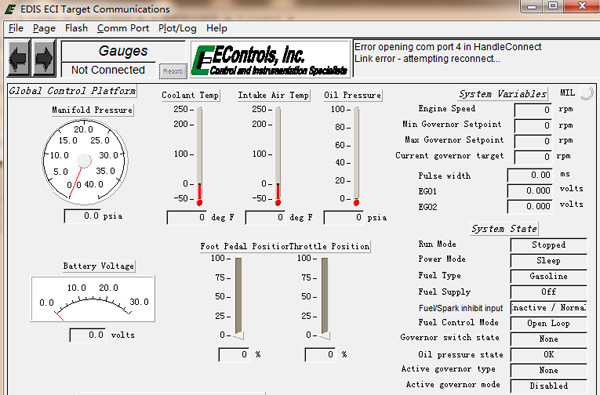
Task: Select the Engine Speed rpm field
Action: 533,110
